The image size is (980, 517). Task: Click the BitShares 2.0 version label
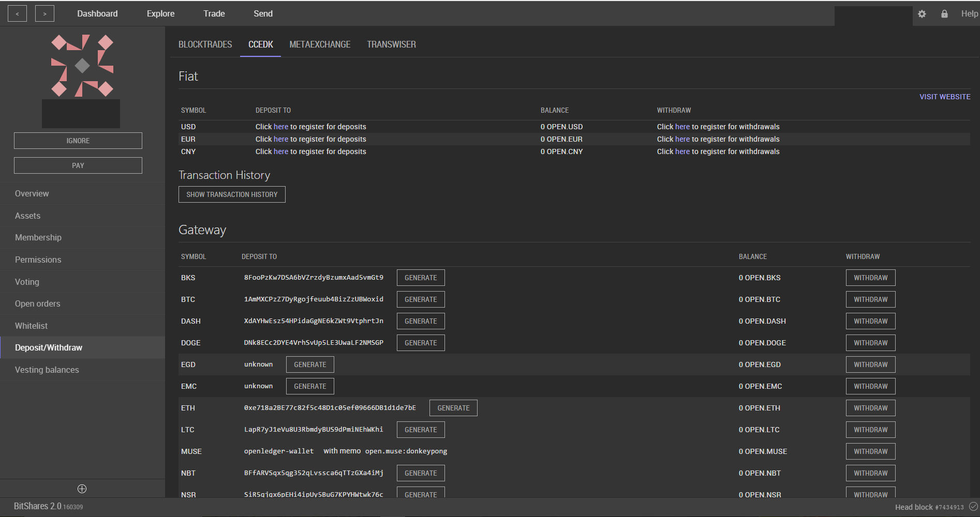coord(48,506)
